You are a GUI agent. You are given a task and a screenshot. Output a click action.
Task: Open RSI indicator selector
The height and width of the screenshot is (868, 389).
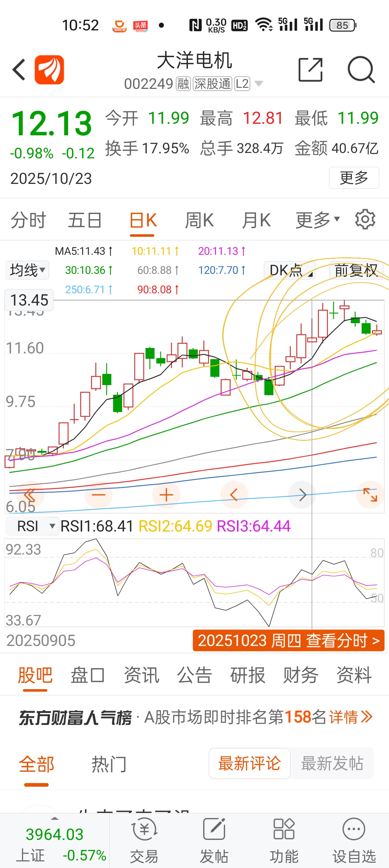pos(32,526)
